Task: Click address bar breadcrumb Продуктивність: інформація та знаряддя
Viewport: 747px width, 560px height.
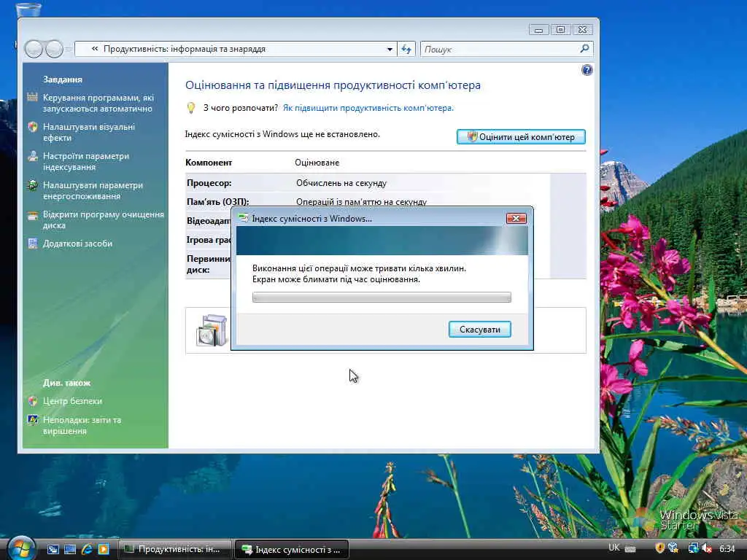Action: (x=185, y=49)
